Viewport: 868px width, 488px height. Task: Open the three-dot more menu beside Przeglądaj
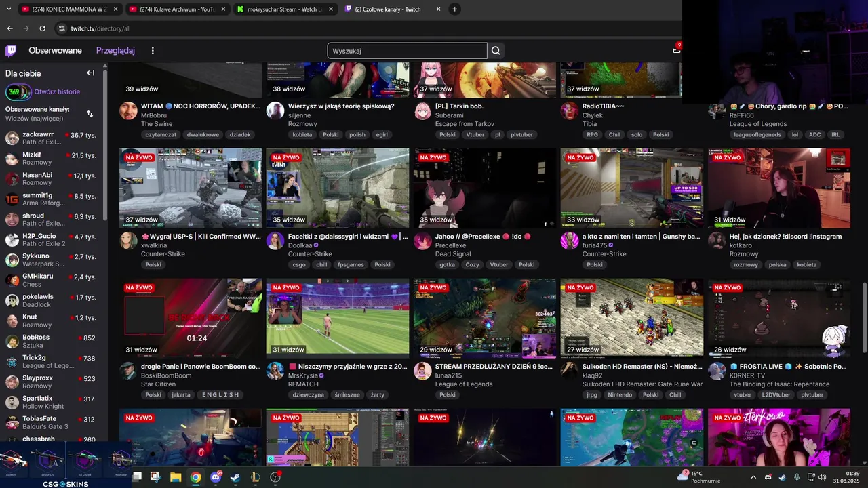tap(153, 51)
